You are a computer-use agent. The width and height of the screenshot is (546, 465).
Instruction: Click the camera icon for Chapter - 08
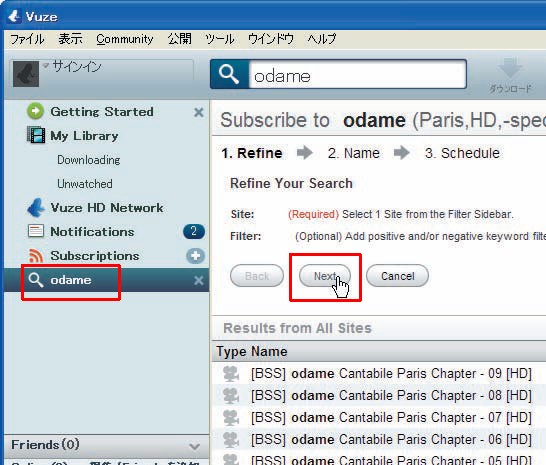click(231, 396)
